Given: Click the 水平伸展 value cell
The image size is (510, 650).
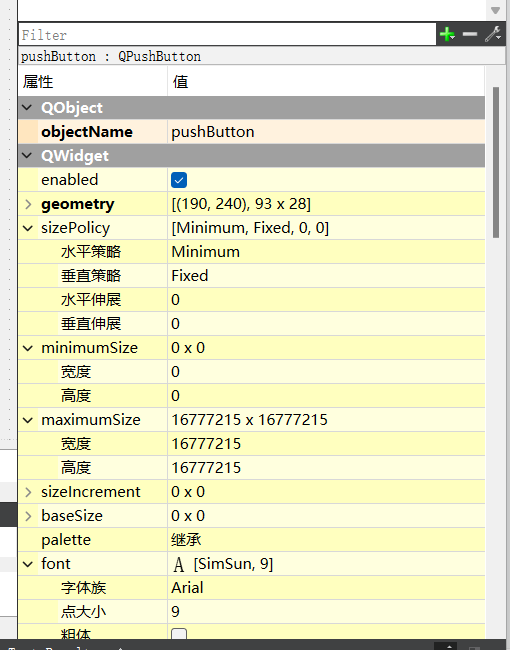Looking at the screenshot, I should [x=326, y=300].
